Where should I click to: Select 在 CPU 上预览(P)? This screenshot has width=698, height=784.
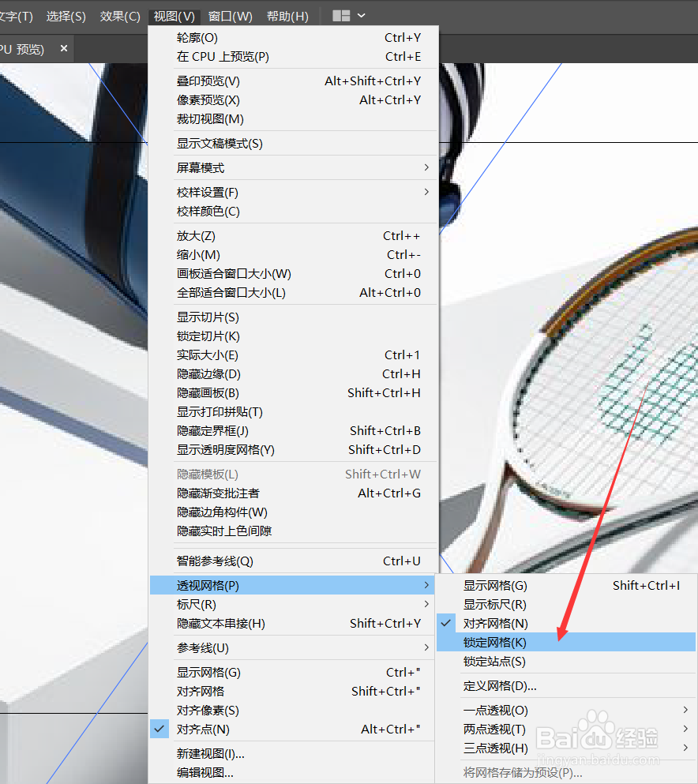coord(294,57)
